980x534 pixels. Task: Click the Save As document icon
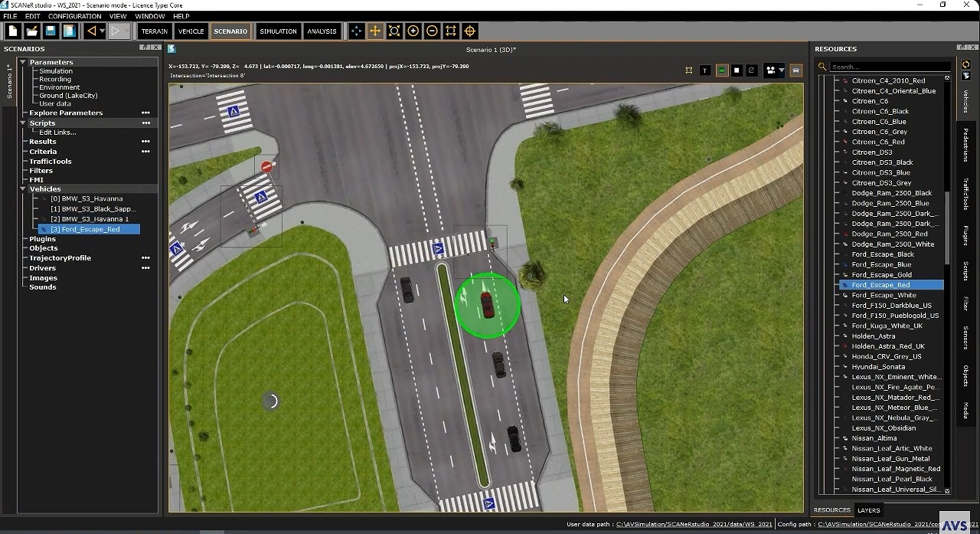pyautogui.click(x=69, y=31)
